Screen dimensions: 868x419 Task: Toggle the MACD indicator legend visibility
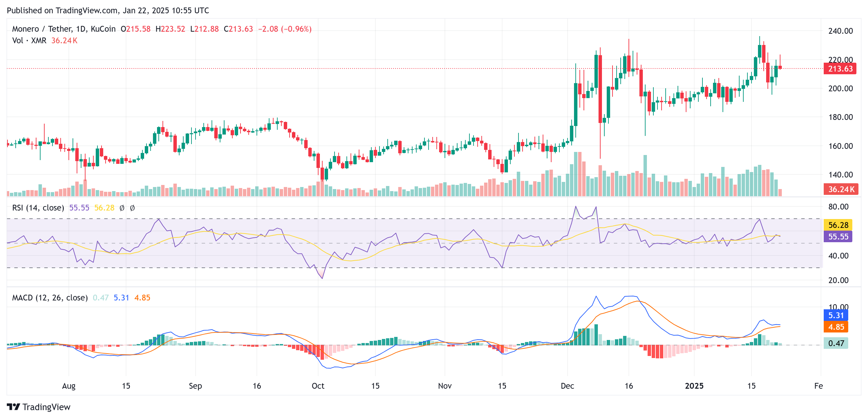49,297
